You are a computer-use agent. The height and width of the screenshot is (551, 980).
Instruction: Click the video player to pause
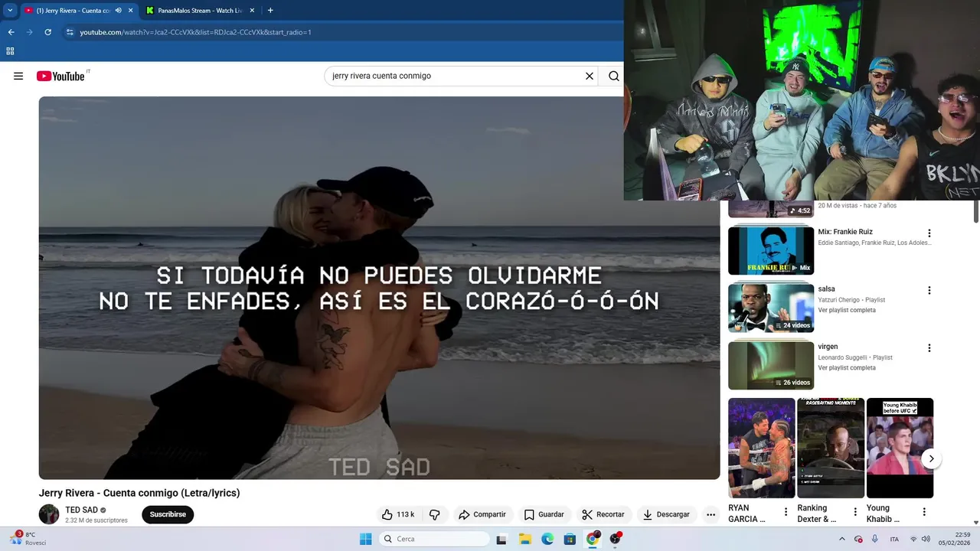(379, 288)
